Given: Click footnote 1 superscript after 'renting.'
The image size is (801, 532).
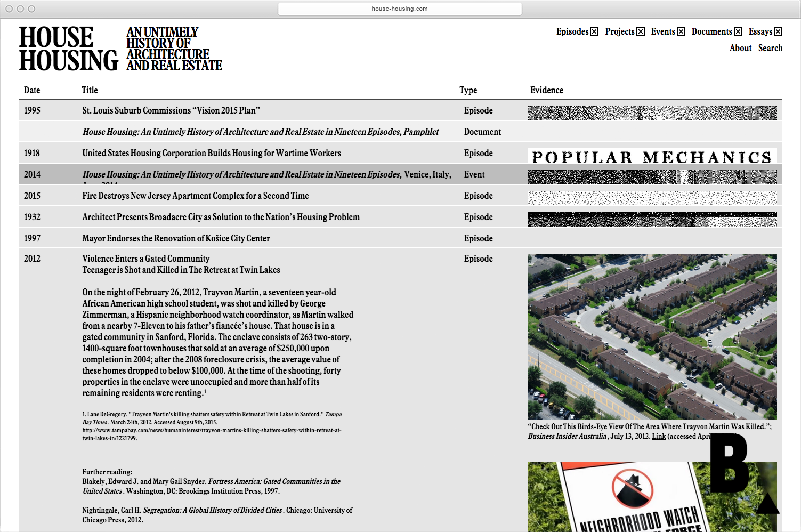Looking at the screenshot, I should [x=205, y=391].
